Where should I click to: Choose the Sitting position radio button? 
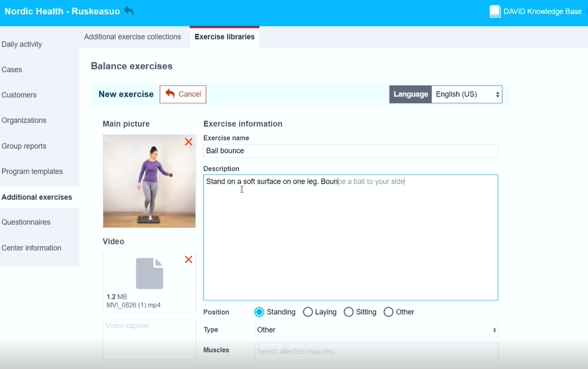click(349, 312)
